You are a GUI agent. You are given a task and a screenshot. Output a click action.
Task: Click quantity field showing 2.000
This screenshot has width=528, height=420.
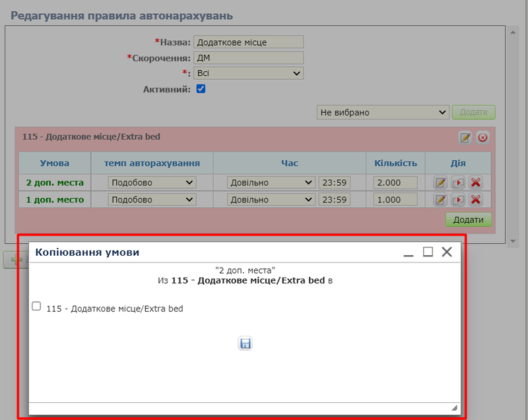click(395, 183)
